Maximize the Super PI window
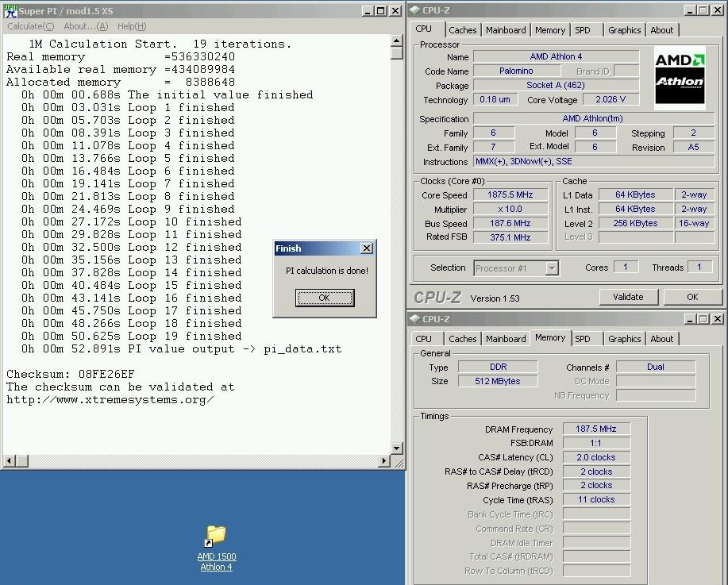Image resolution: width=728 pixels, height=585 pixels. click(381, 10)
